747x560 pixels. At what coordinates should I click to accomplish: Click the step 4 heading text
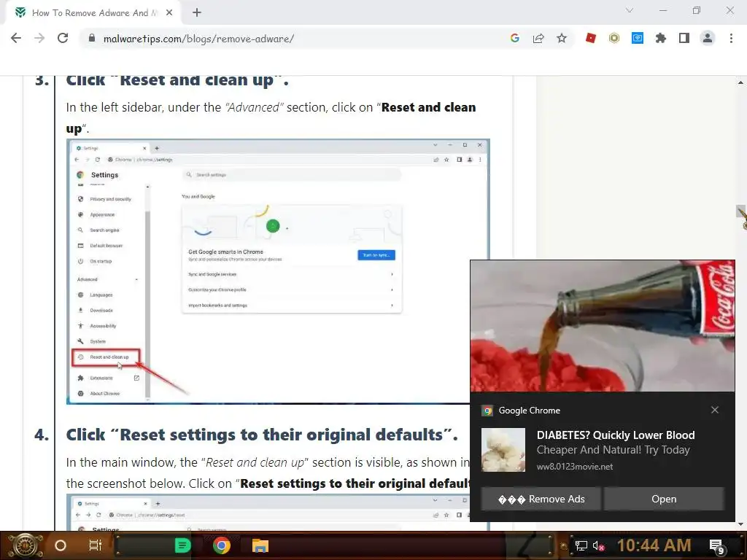262,435
